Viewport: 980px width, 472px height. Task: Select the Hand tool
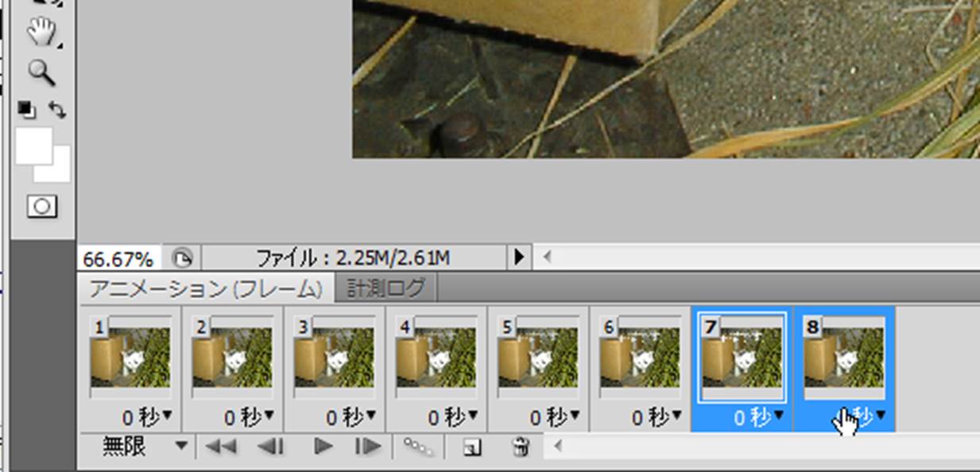click(42, 33)
